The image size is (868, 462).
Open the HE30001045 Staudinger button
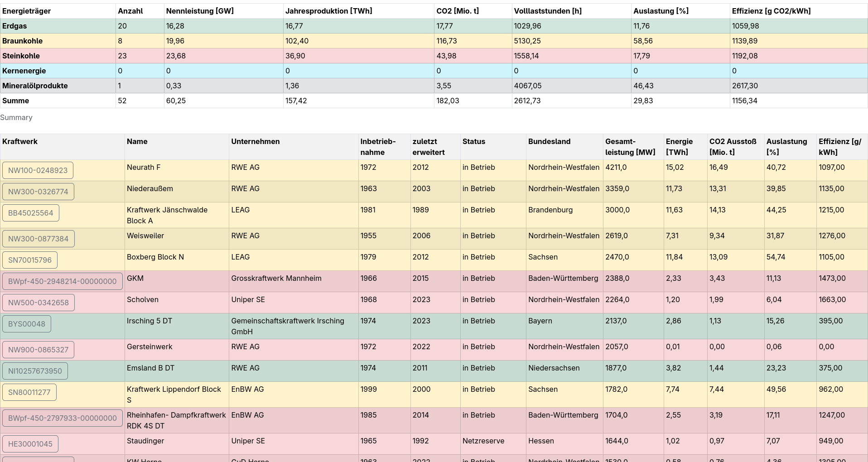coord(30,444)
